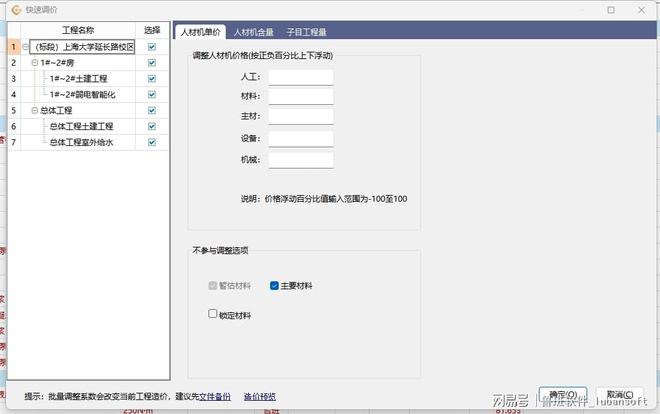The height and width of the screenshot is (414, 660).
Task: Uncheck the 1#~2#房 row checkbox
Action: point(152,63)
